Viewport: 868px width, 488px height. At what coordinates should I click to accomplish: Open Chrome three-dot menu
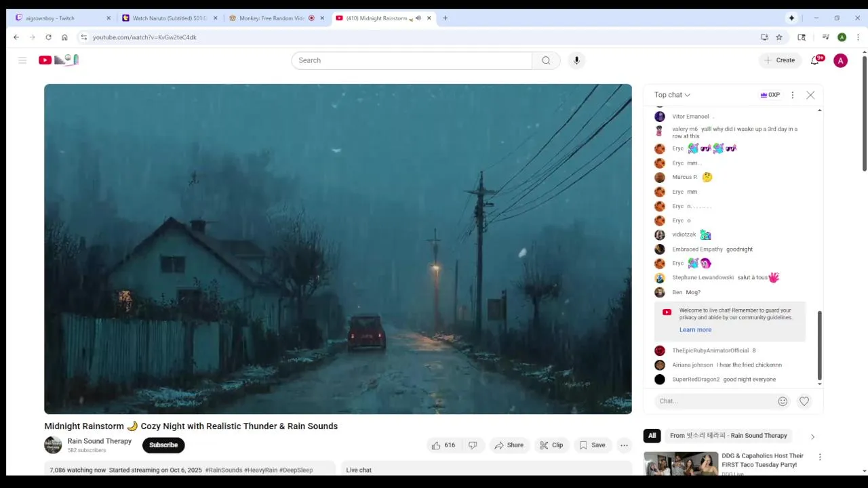point(858,37)
